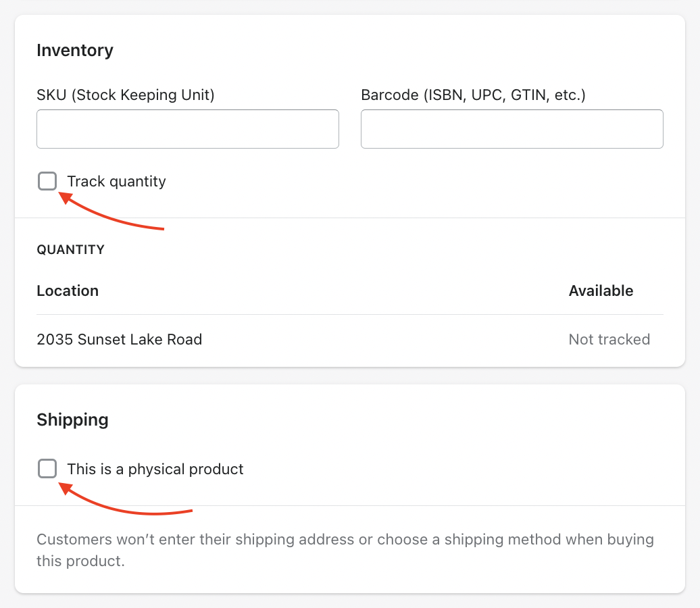The image size is (700, 608).
Task: Select the red arrow under Track quantity
Action: coord(111,211)
